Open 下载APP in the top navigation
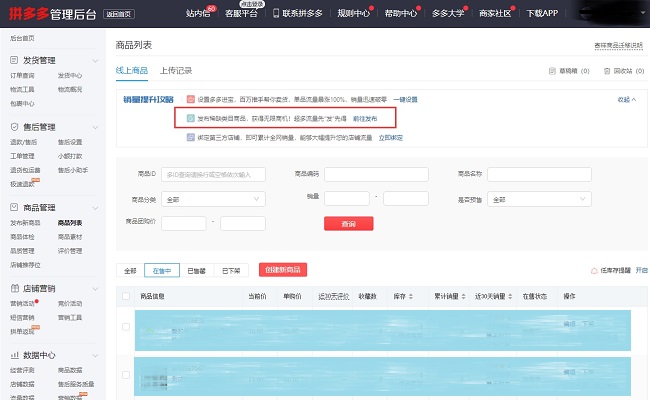This screenshot has width=650, height=400. pyautogui.click(x=542, y=13)
